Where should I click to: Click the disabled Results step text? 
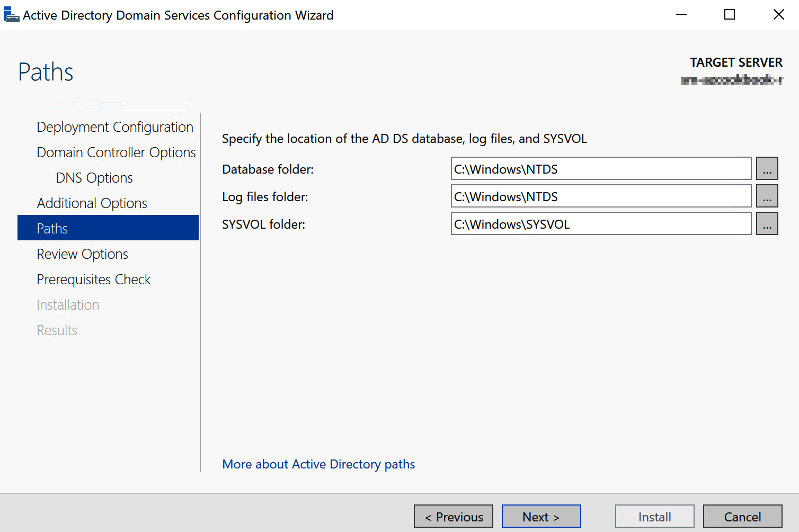click(57, 330)
